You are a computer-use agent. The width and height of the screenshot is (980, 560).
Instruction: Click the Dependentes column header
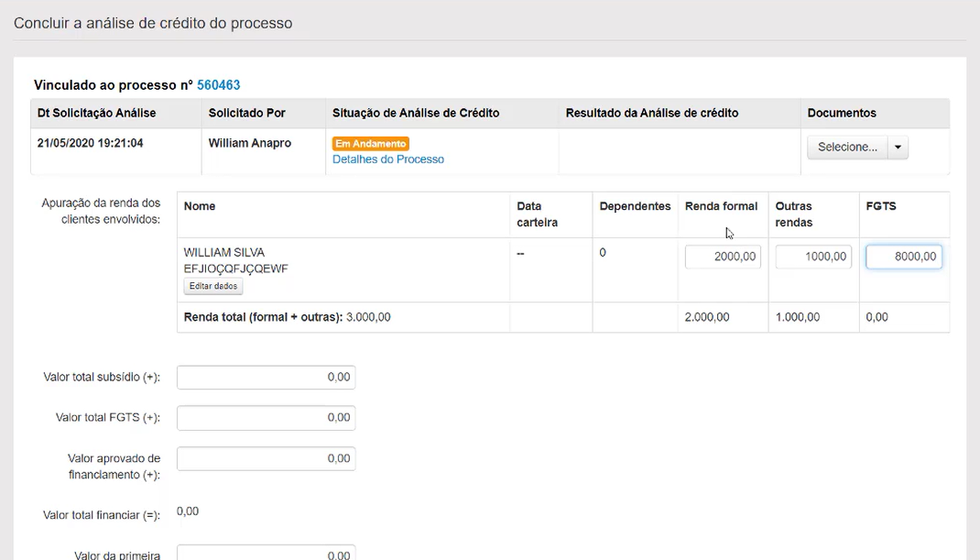point(635,206)
